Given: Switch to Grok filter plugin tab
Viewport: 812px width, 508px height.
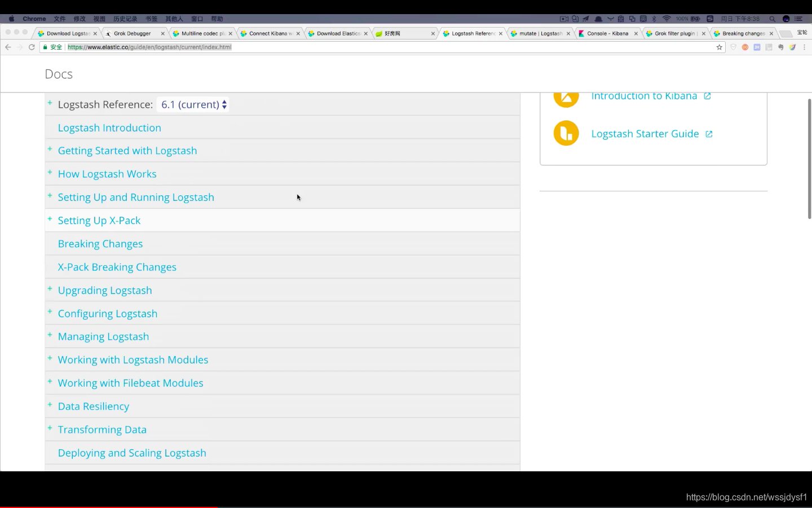Looking at the screenshot, I should click(x=676, y=33).
